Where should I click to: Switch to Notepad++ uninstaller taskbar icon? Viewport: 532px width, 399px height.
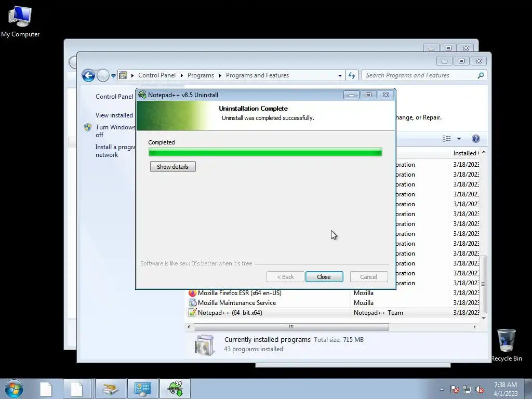click(x=175, y=389)
